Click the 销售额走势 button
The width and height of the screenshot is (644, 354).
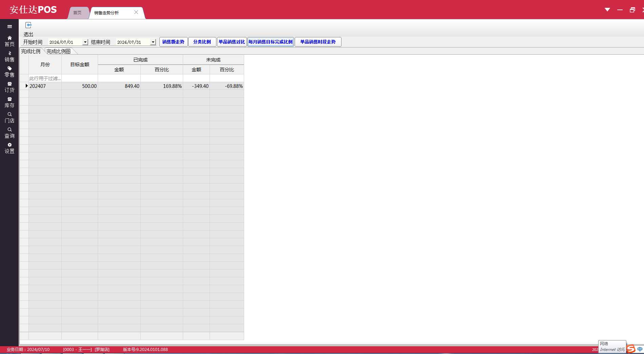[x=173, y=42]
